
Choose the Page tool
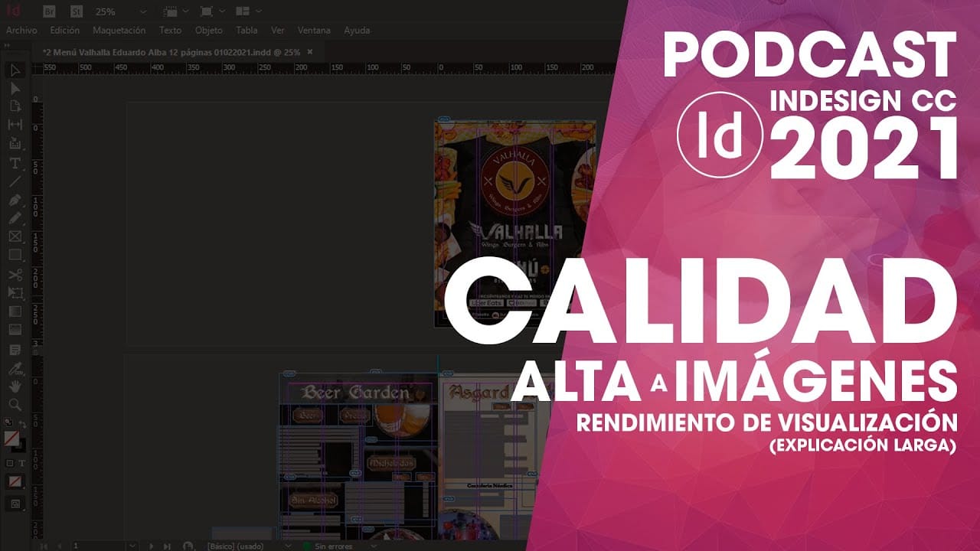tap(15, 106)
